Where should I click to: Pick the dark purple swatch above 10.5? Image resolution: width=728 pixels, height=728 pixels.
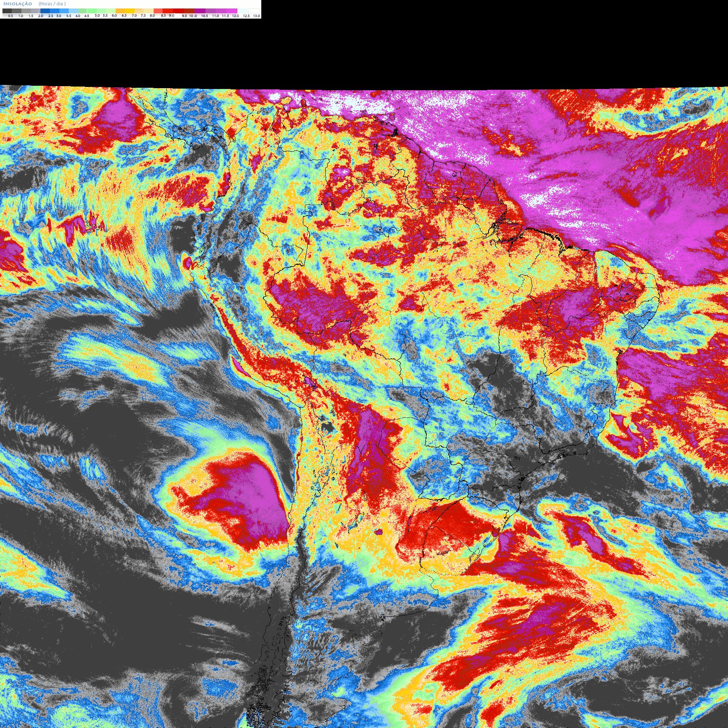(x=200, y=11)
